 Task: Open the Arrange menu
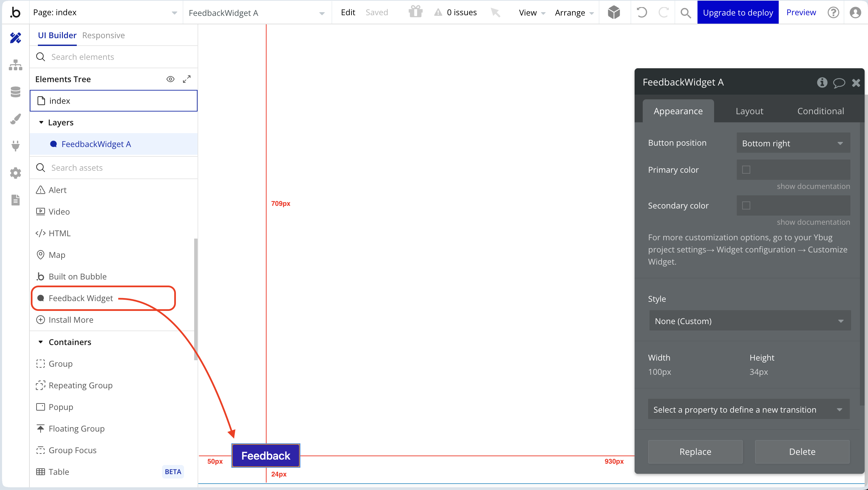coord(574,13)
